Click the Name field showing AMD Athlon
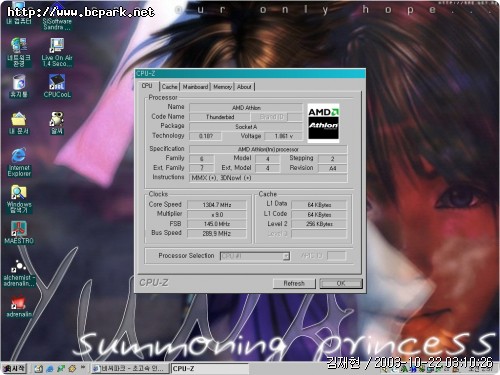This screenshot has height=375, width=500. pyautogui.click(x=246, y=108)
